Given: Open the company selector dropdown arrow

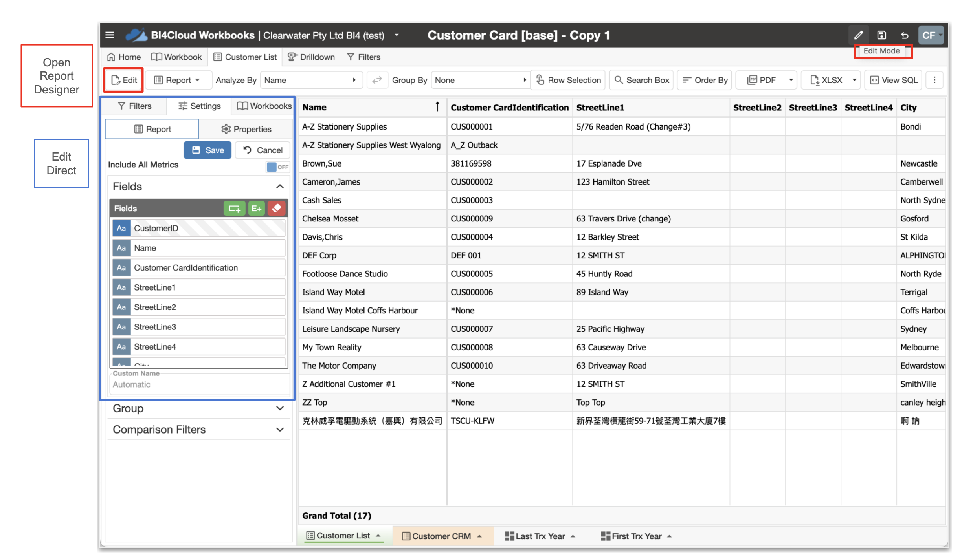Looking at the screenshot, I should pos(397,35).
